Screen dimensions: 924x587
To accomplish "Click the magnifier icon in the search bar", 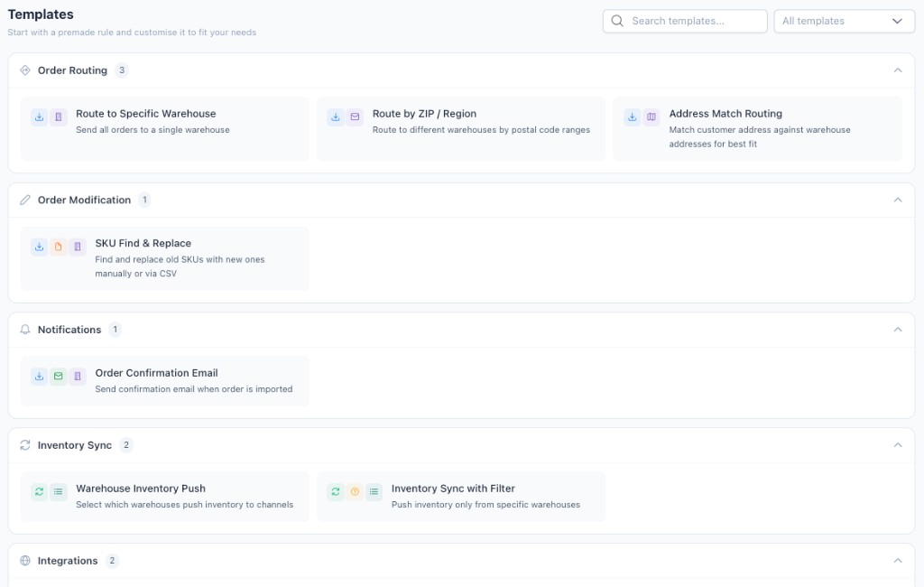I will [617, 21].
